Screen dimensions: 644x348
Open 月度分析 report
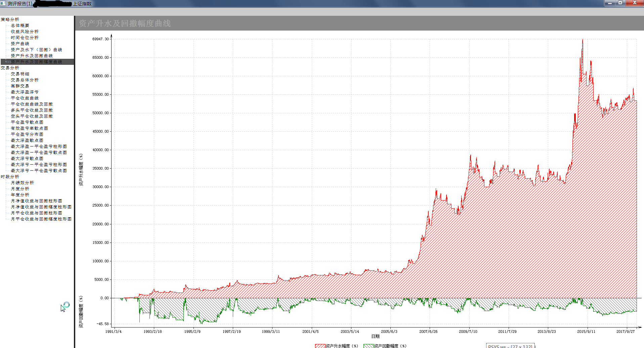tap(20, 189)
